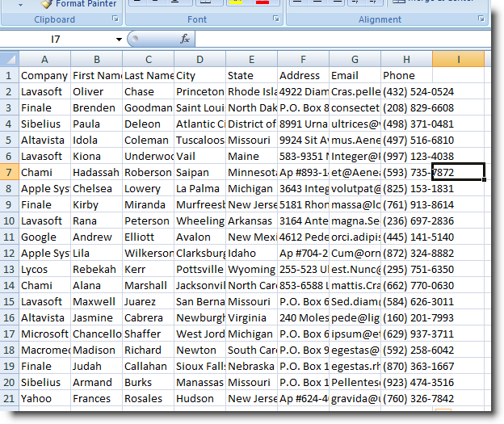Select the cell containing Maxwell
This screenshot has width=504, height=424.
coord(96,301)
